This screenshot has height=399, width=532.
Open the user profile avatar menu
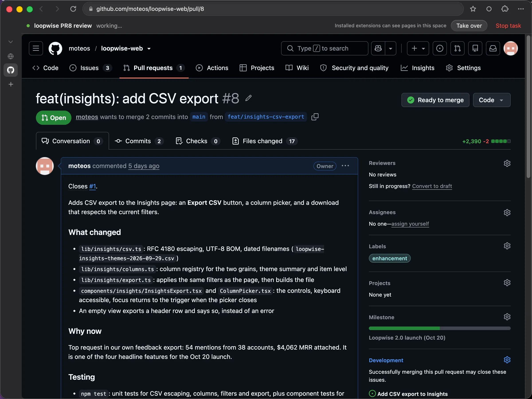tap(510, 48)
